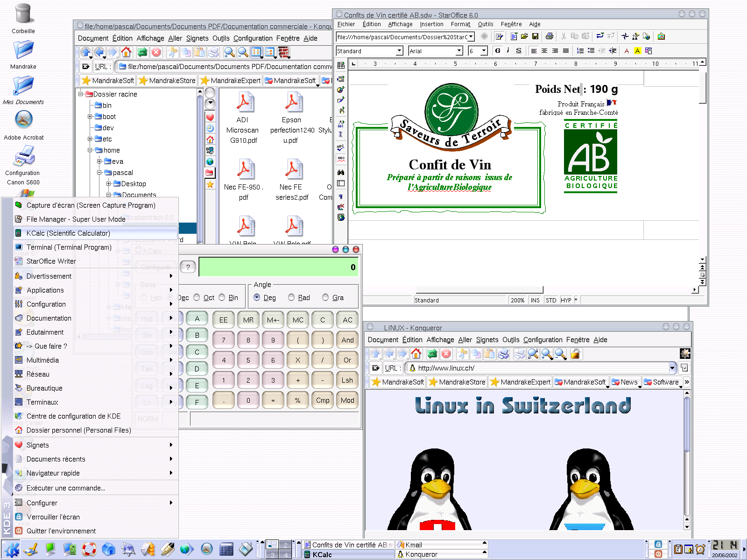Open Multimédia submenu in KDE menu
This screenshot has width=747, height=560.
coord(42,360)
